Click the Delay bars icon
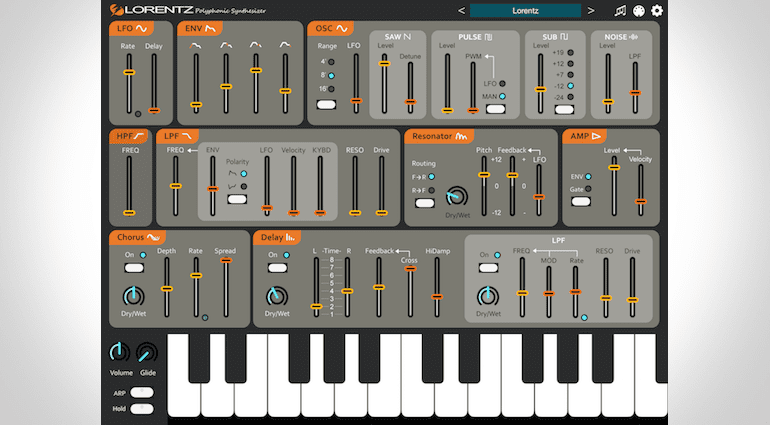Image resolution: width=770 pixels, height=425 pixels. point(290,237)
